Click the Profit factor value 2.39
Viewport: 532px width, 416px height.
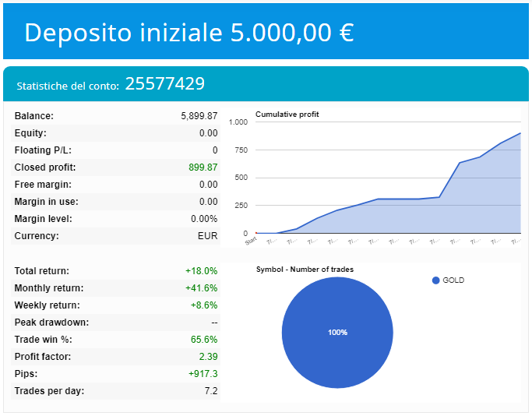[x=208, y=357]
